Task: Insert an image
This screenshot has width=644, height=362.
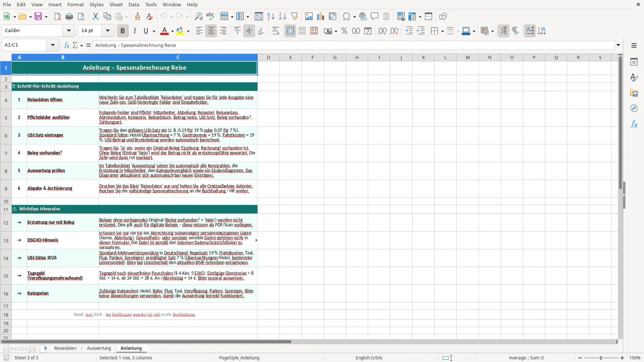Action: [309, 17]
